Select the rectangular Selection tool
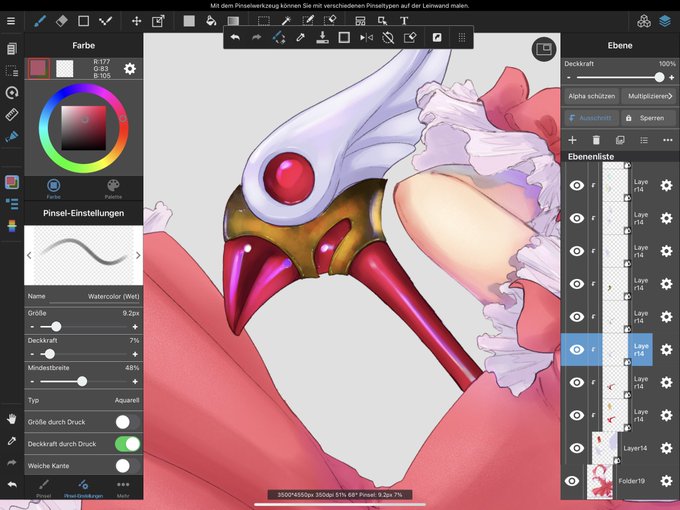680x510 pixels. pyautogui.click(x=264, y=21)
